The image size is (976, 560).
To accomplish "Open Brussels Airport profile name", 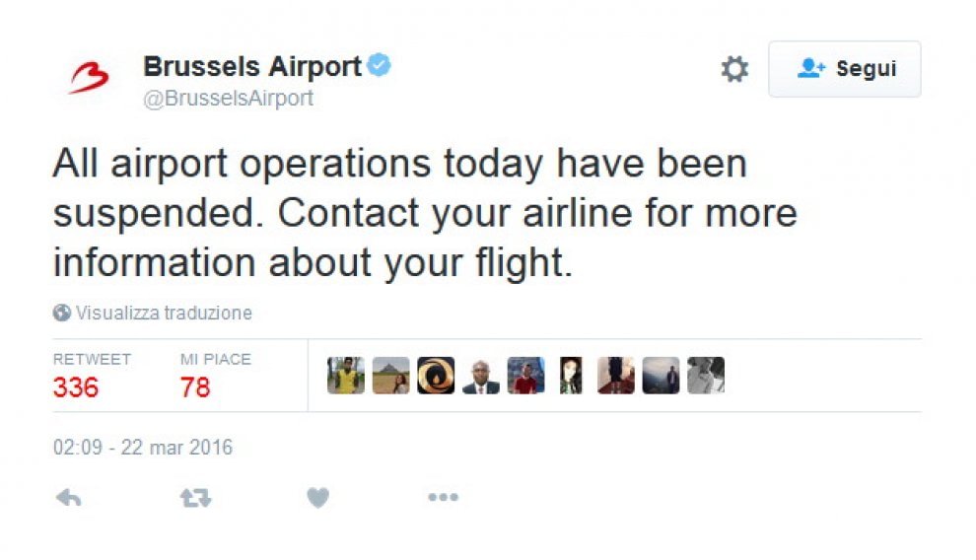I will click(x=252, y=66).
